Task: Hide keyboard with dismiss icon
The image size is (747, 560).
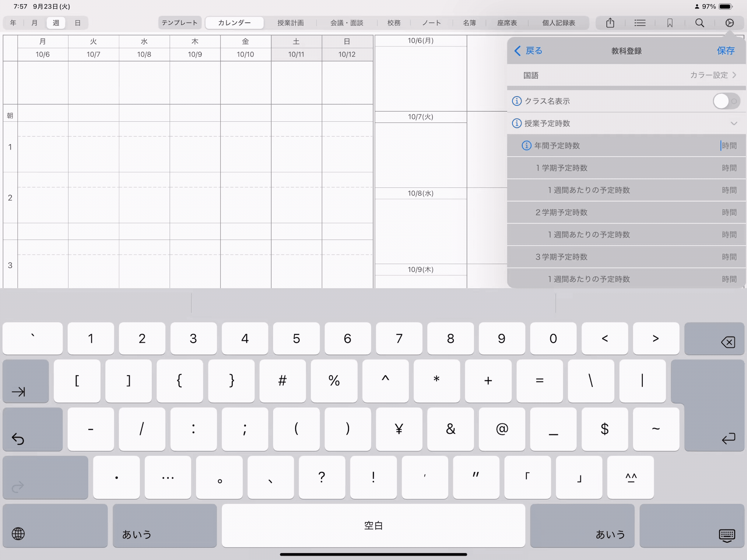Action: (726, 535)
